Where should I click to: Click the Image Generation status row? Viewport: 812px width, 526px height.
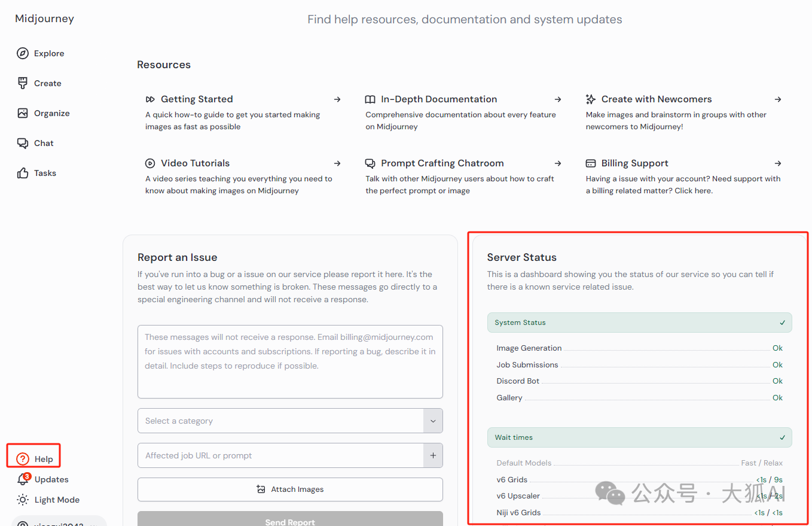(639, 348)
